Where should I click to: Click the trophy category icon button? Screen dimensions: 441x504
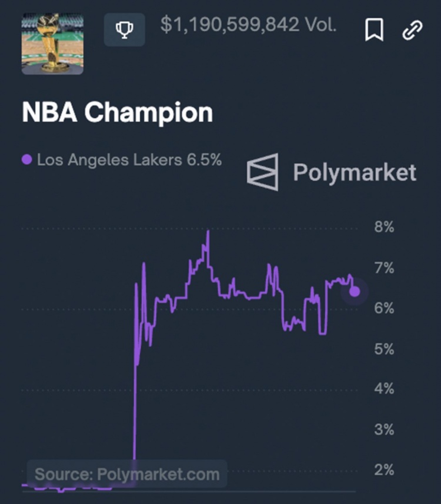point(124,29)
